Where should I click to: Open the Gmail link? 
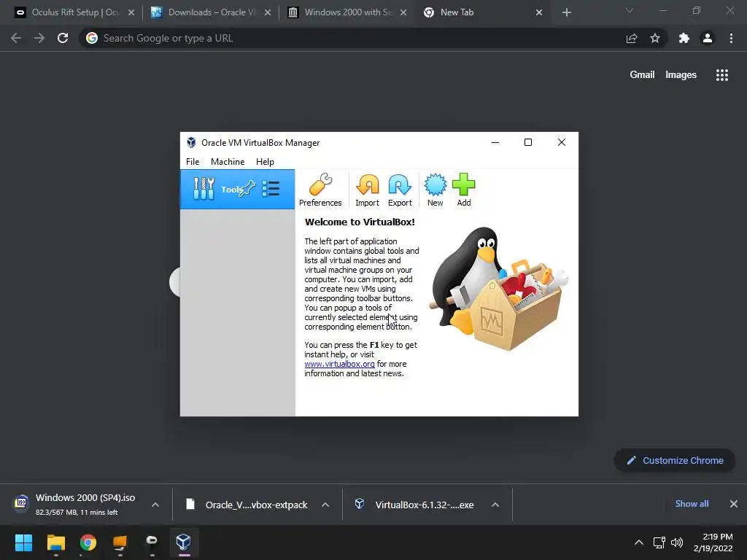(x=642, y=75)
